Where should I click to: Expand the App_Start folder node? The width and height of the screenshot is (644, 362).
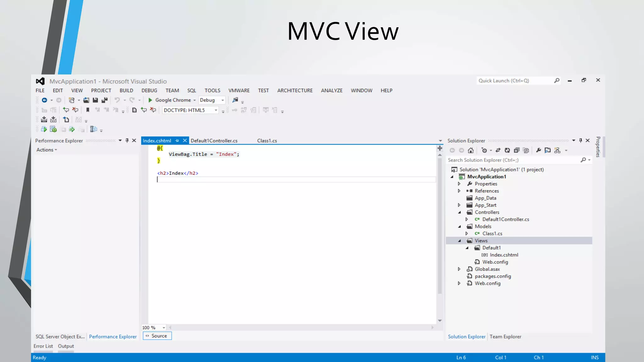459,205
